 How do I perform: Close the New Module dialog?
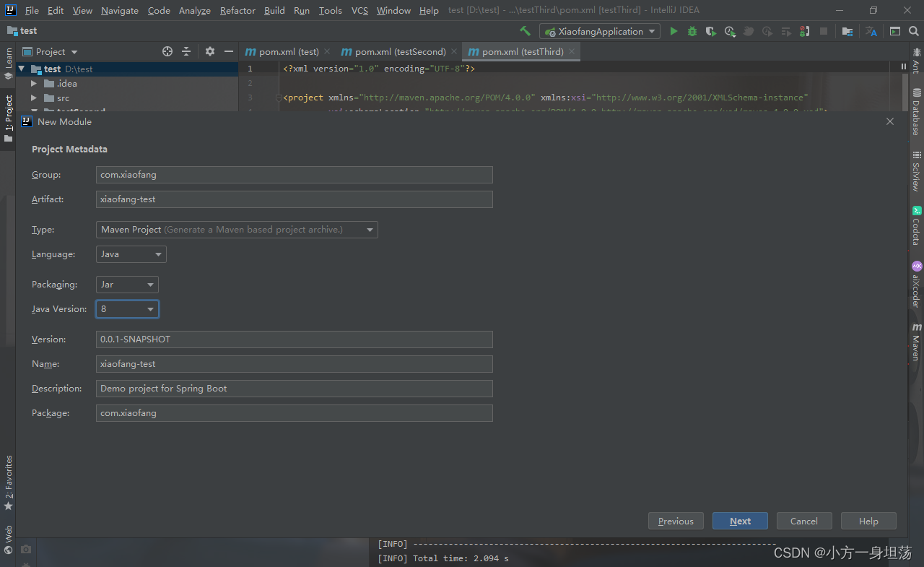(x=890, y=121)
